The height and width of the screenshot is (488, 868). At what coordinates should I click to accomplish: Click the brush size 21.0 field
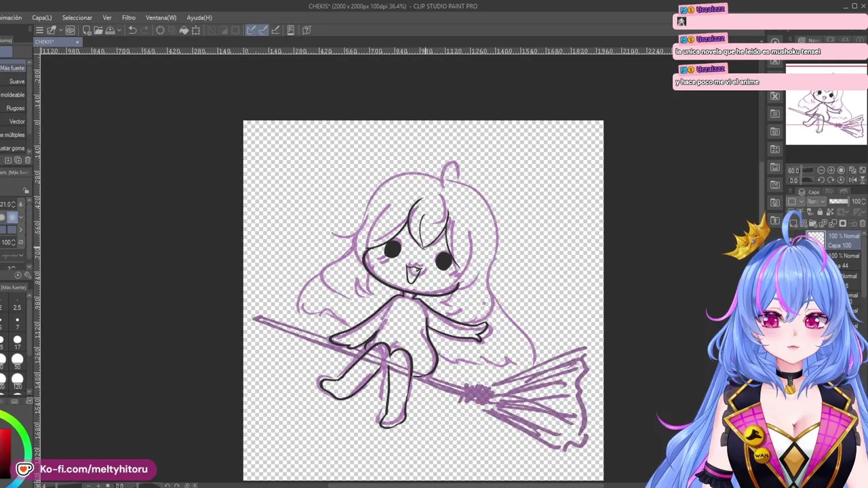[8, 204]
